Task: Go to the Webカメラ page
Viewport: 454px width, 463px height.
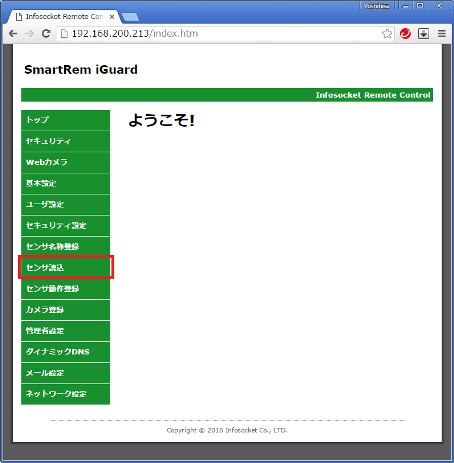Action: click(65, 162)
